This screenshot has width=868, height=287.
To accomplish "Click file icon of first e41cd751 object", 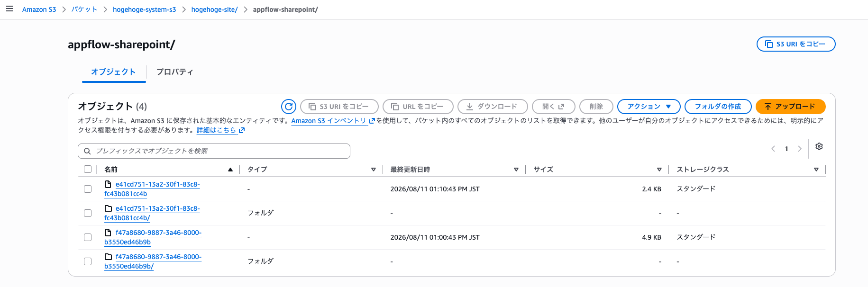I will [108, 184].
